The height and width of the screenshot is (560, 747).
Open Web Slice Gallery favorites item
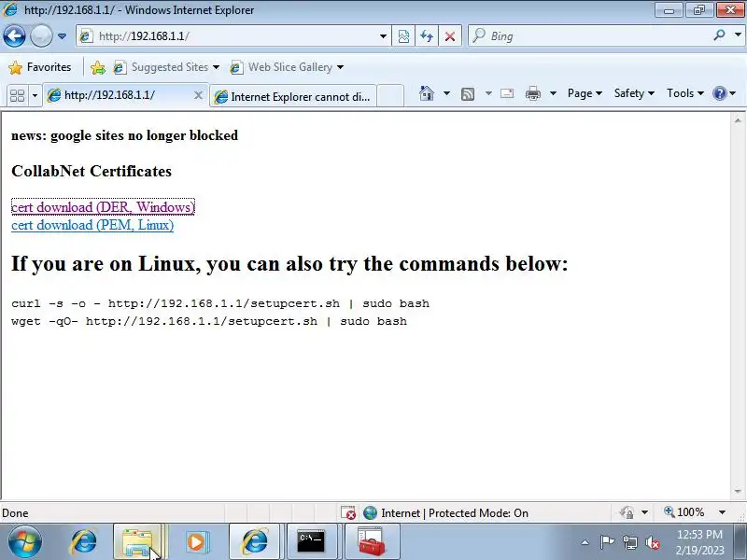pos(287,67)
